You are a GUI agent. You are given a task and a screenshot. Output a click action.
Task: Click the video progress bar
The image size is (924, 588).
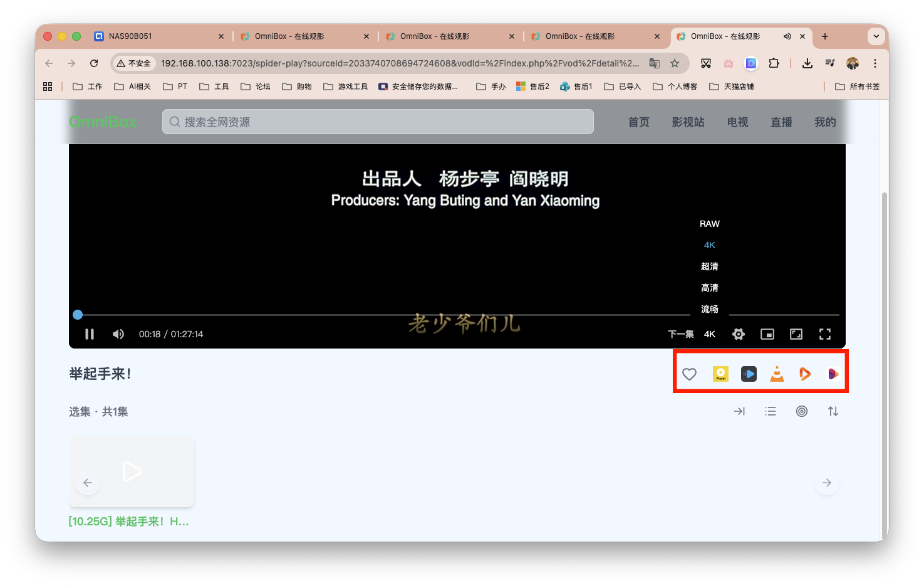click(439, 314)
